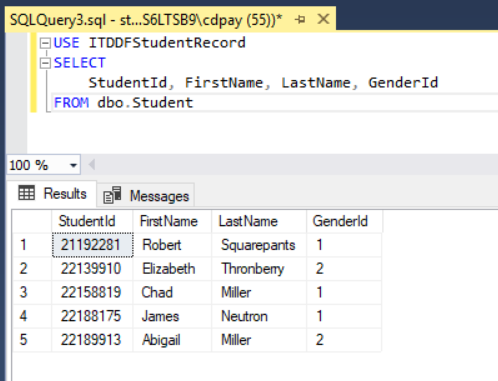Select row header number 3
Screen dimensions: 498x381
pyautogui.click(x=32, y=292)
